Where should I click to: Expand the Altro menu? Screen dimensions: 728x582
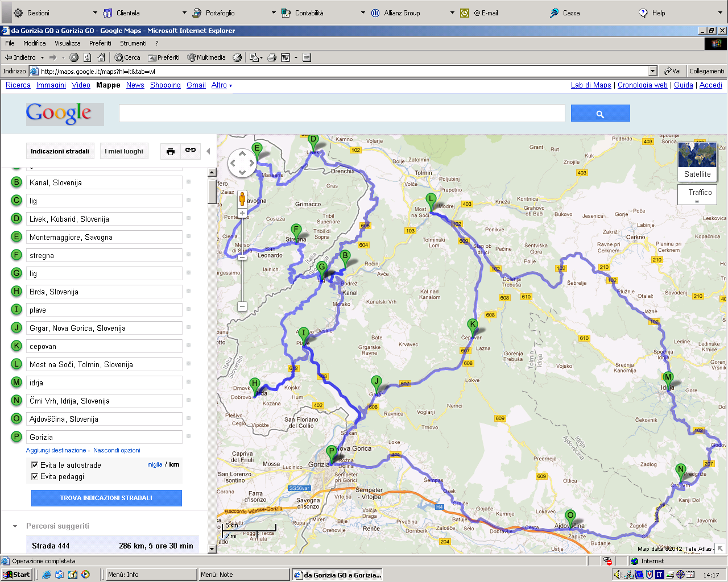tap(222, 85)
